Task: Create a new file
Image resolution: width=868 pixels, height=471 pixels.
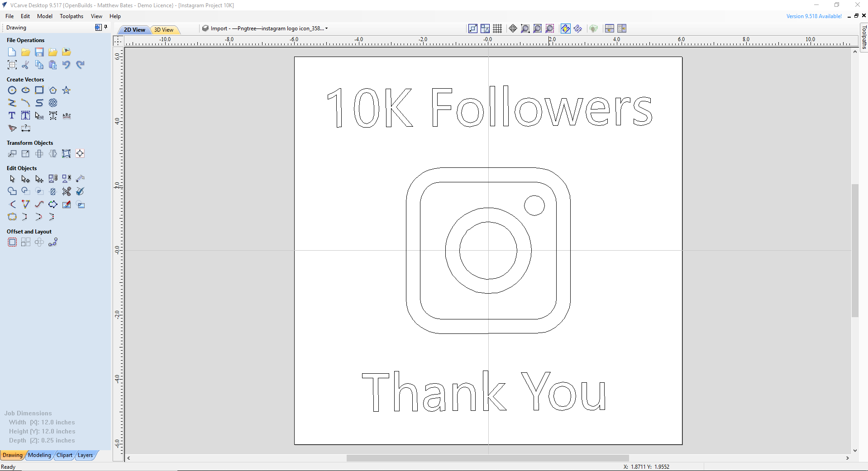Action: coord(12,52)
